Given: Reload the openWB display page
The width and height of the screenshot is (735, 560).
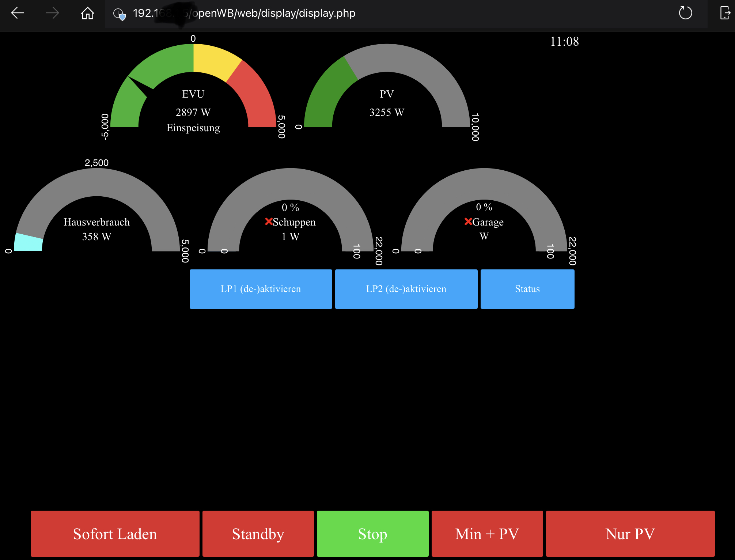Looking at the screenshot, I should [x=685, y=13].
